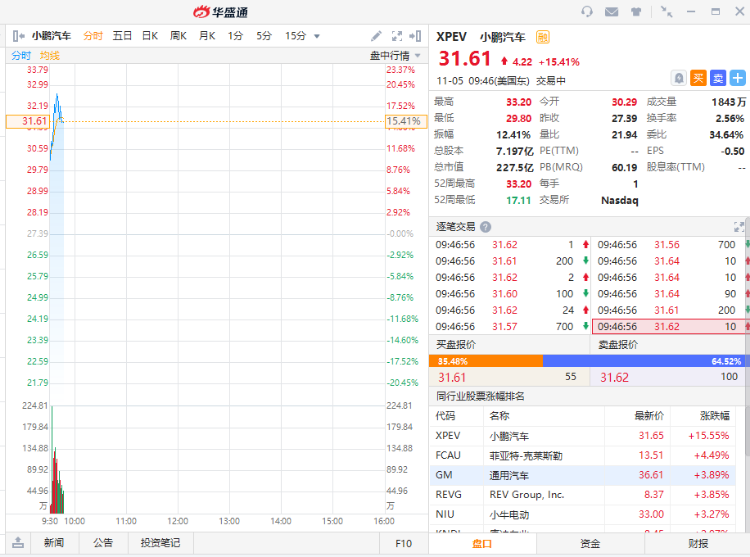The image size is (750, 557).
Task: Switch to the 日K chart tab
Action: click(149, 36)
